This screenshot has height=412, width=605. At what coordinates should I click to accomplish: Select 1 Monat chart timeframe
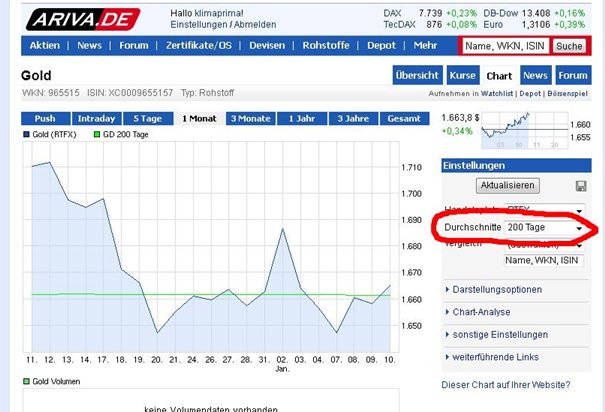click(x=199, y=118)
